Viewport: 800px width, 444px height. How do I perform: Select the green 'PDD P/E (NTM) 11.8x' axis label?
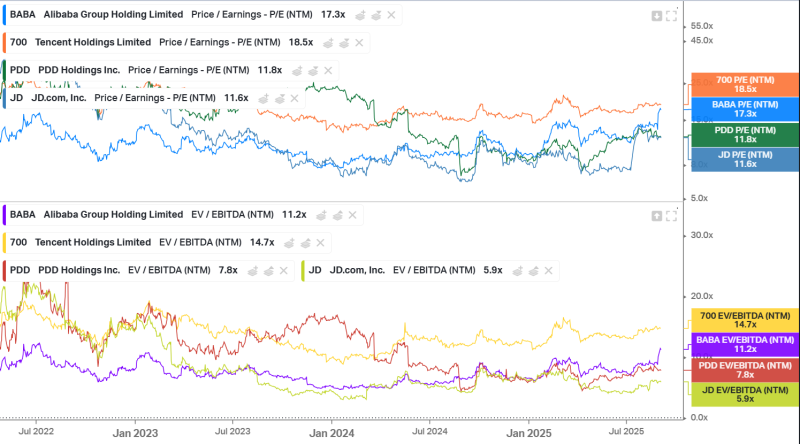tap(745, 135)
